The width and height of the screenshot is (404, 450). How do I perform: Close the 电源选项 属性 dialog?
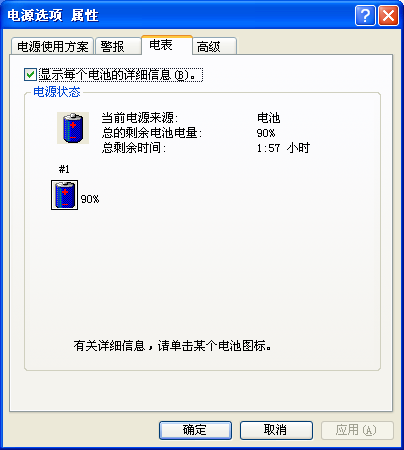pyautogui.click(x=388, y=15)
